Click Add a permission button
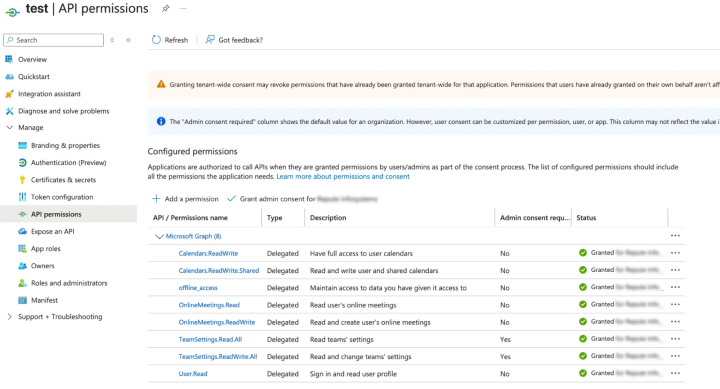Viewport: 720px width, 389px height. 186,198
